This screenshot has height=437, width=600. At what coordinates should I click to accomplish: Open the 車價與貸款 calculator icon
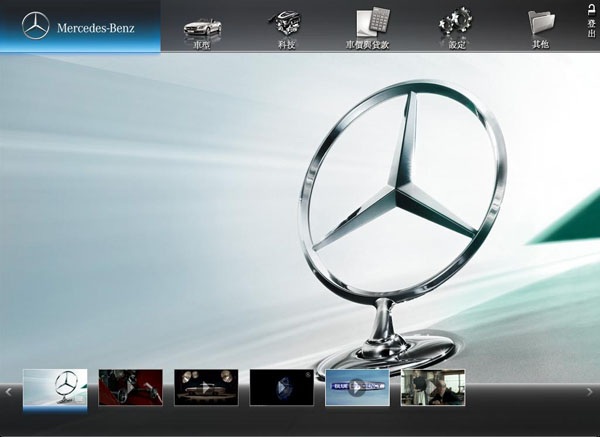click(x=371, y=22)
